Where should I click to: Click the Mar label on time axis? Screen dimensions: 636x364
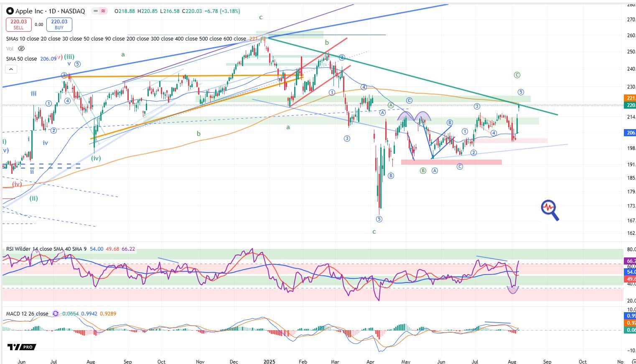[335, 361]
